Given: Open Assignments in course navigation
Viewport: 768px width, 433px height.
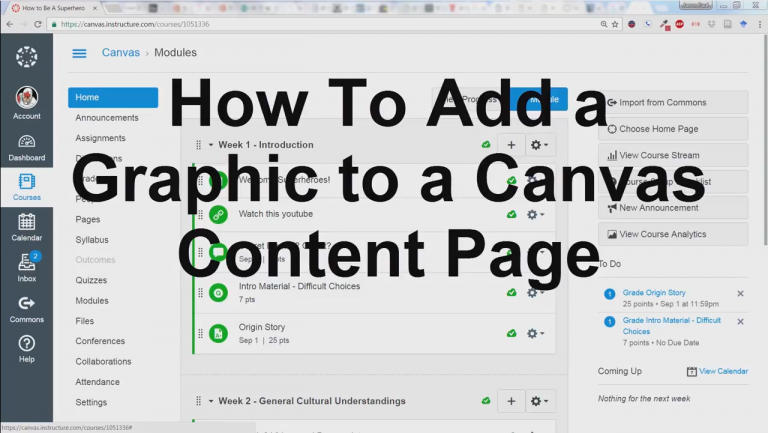Looking at the screenshot, I should [x=100, y=138].
